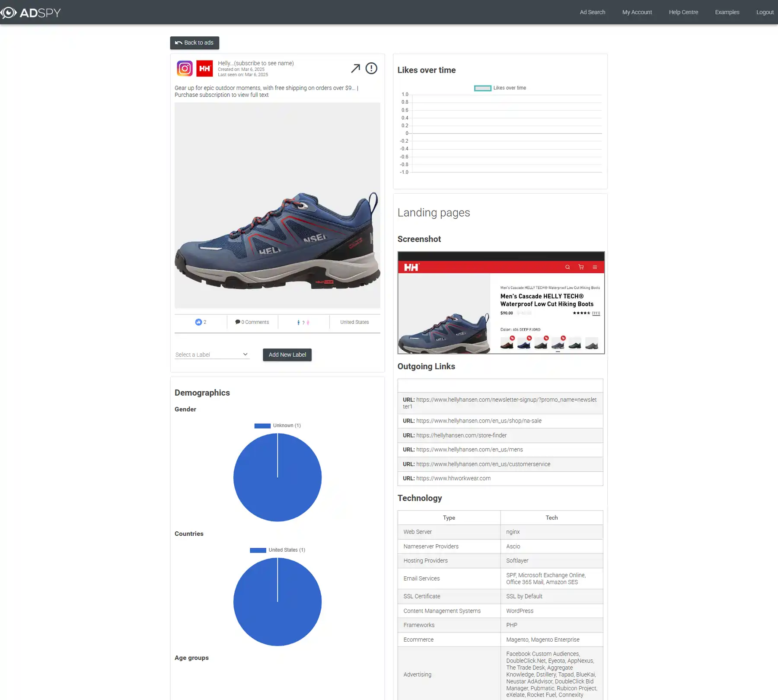Click the AdSpy logo
778x700 pixels.
click(30, 13)
